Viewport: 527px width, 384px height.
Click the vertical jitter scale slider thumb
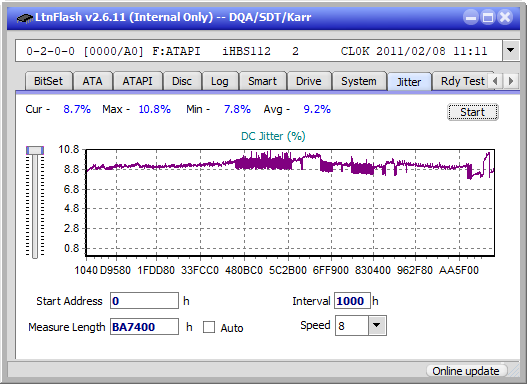(x=35, y=150)
